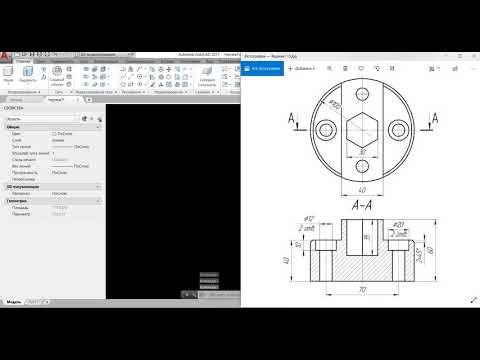Click the 'All photos' blue button
The image size is (480, 360).
tap(262, 68)
